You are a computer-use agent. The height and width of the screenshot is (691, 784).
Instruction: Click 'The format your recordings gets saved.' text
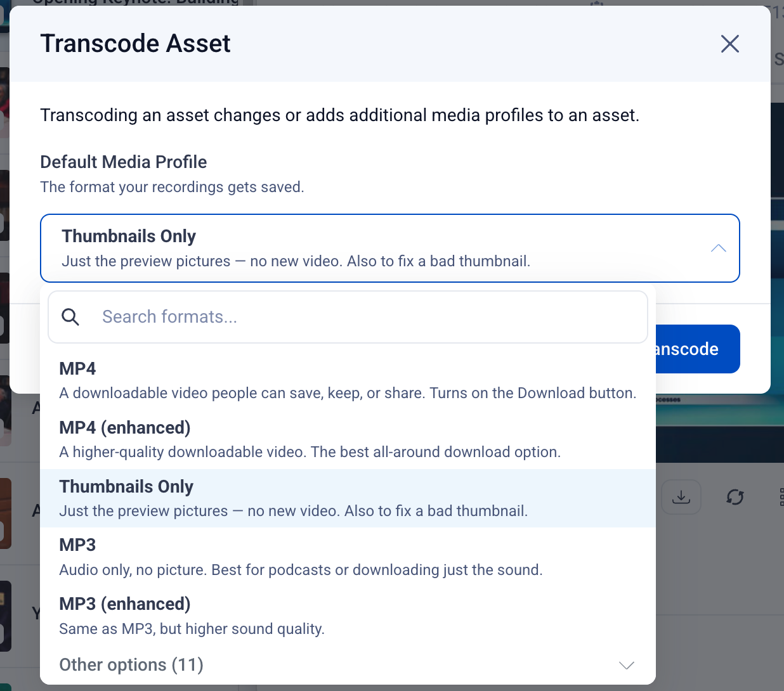tap(172, 187)
